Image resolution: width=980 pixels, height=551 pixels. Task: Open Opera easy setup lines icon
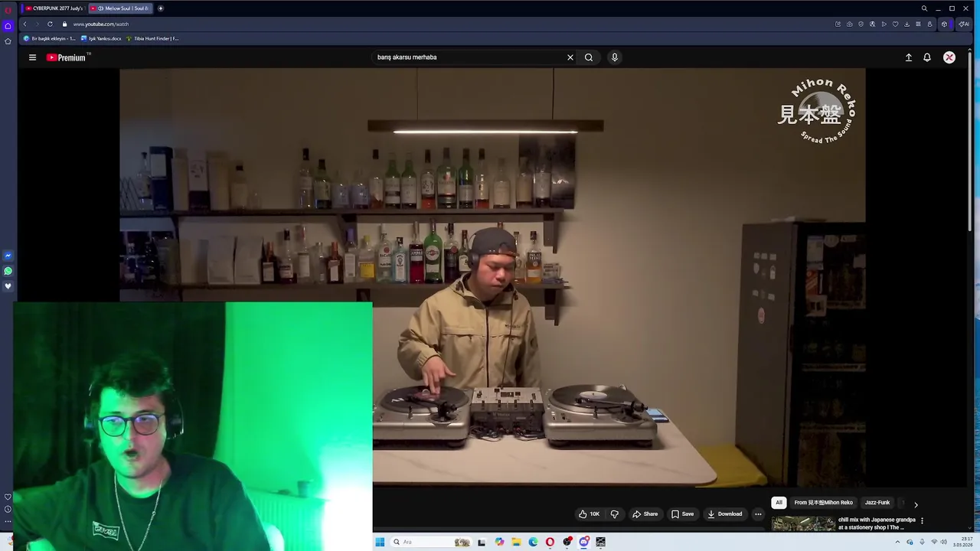[x=918, y=24]
